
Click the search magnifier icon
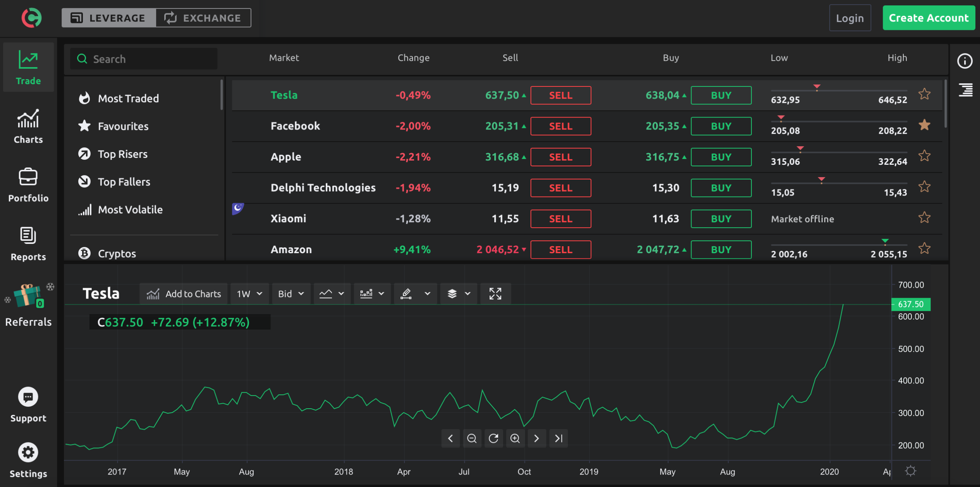pos(82,59)
